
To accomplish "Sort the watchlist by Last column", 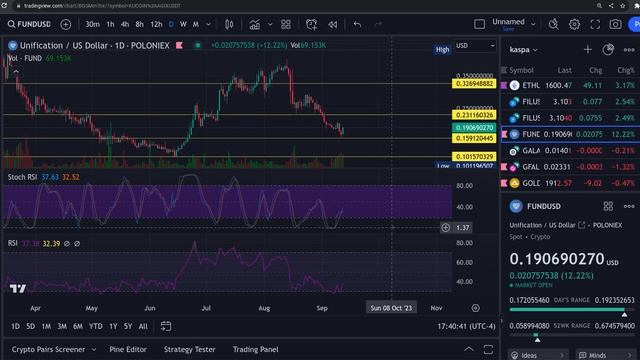I will pyautogui.click(x=564, y=70).
